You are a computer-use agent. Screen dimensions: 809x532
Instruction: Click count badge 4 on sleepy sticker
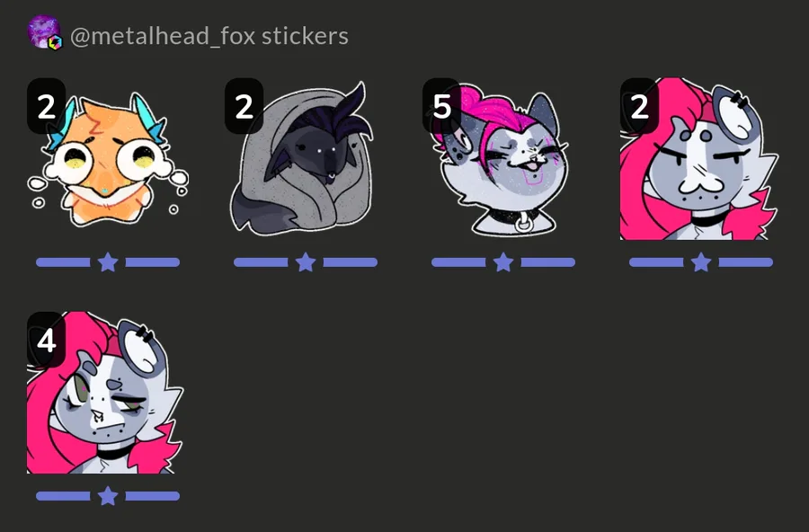(47, 340)
